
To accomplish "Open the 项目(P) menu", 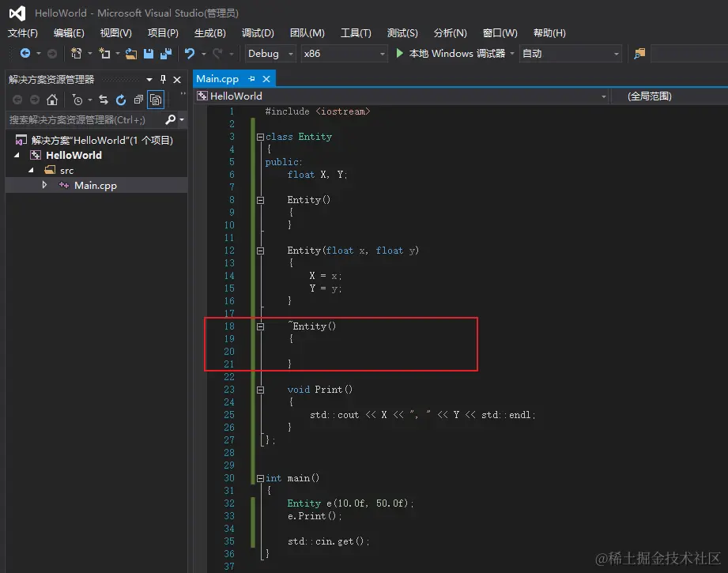I will [x=163, y=33].
